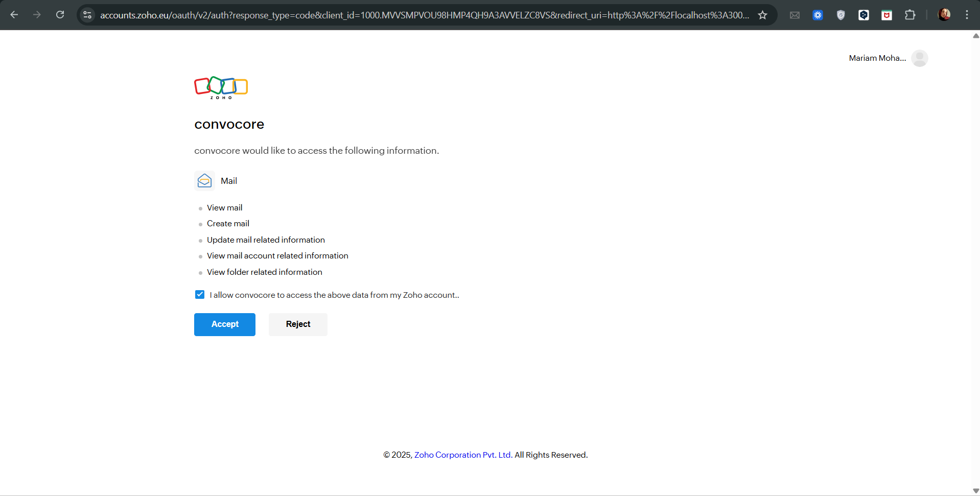
Task: Click the convocore heading
Action: 229,125
